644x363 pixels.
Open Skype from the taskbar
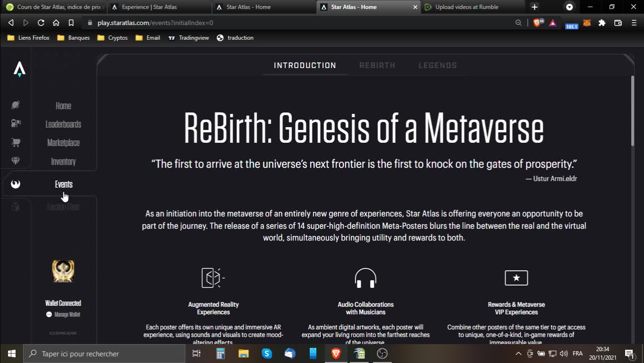click(x=267, y=354)
